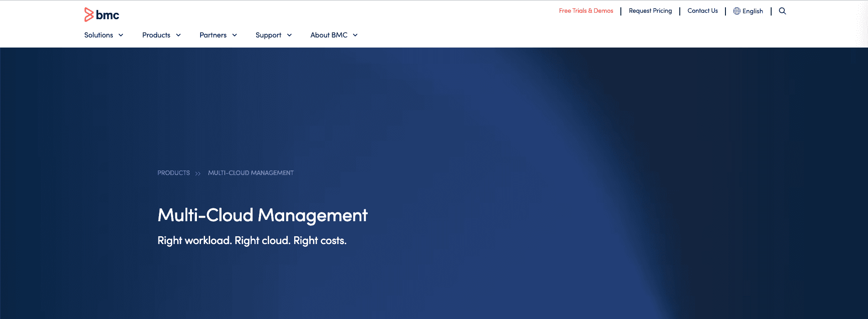Click the 'Right workload. Right cloud.' tagline
This screenshot has height=319, width=868.
(x=252, y=240)
